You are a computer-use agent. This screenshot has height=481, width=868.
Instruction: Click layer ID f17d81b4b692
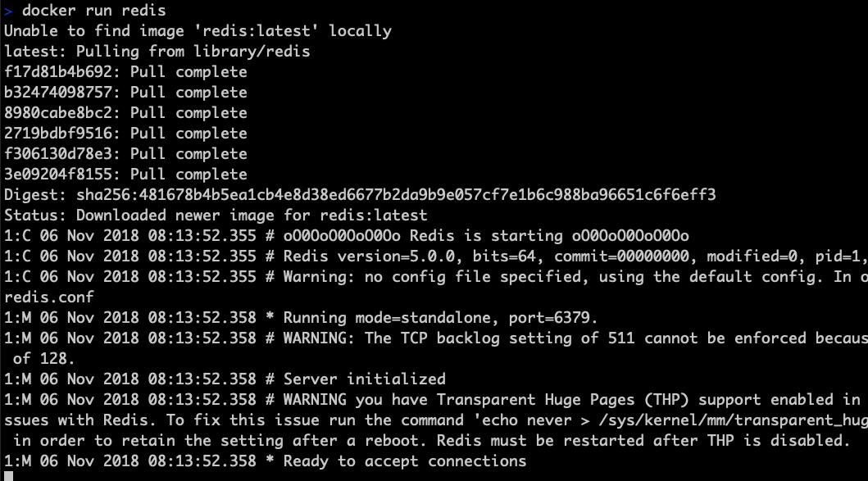(58, 72)
